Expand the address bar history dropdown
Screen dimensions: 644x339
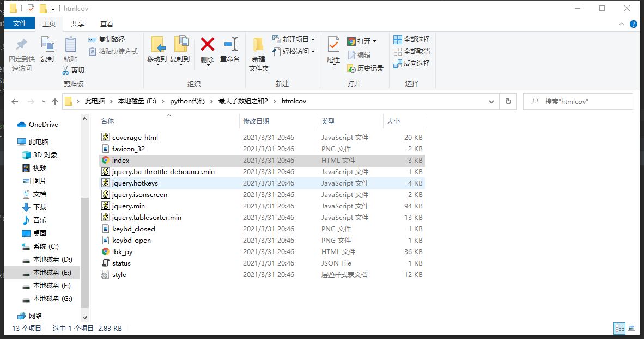pyautogui.click(x=491, y=101)
